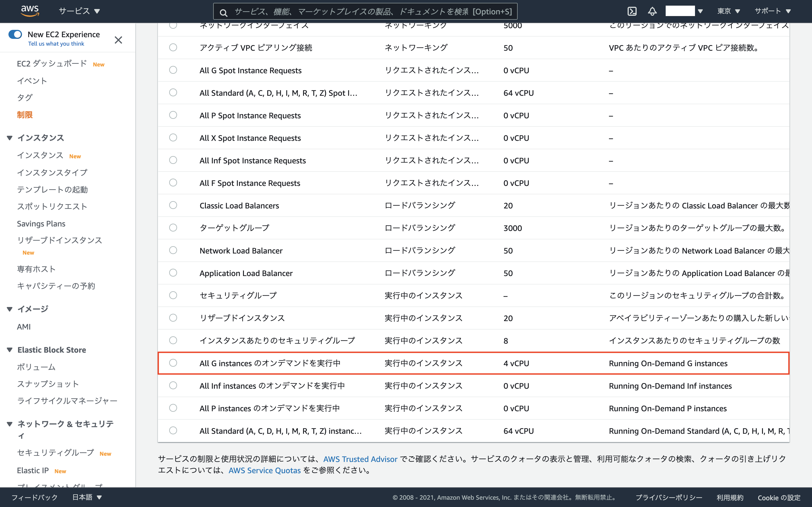Image resolution: width=812 pixels, height=507 pixels.
Task: Open スナップショット from the sidebar
Action: (x=47, y=384)
